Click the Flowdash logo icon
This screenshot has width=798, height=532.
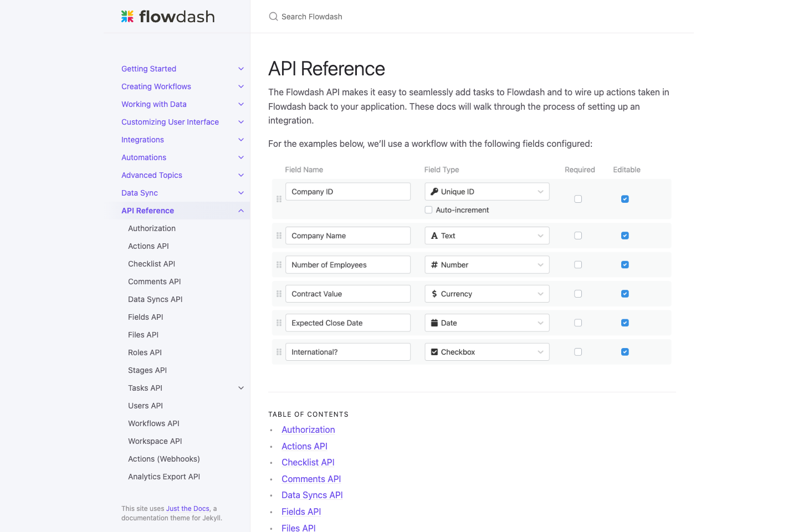126,16
